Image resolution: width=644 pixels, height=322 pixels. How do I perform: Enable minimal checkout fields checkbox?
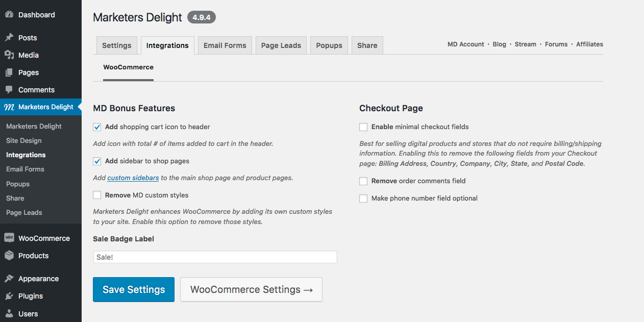click(363, 127)
